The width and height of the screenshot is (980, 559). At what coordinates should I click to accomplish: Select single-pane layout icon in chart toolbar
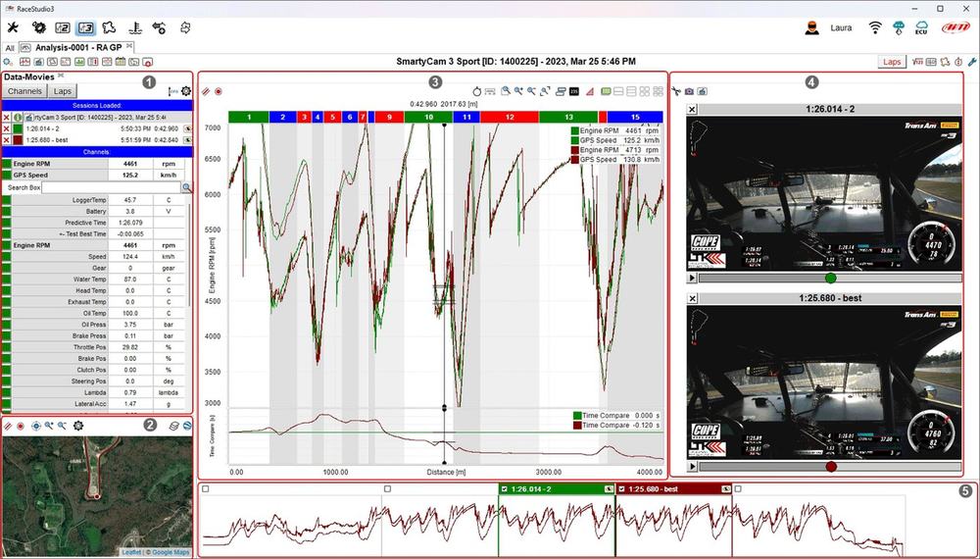click(605, 91)
